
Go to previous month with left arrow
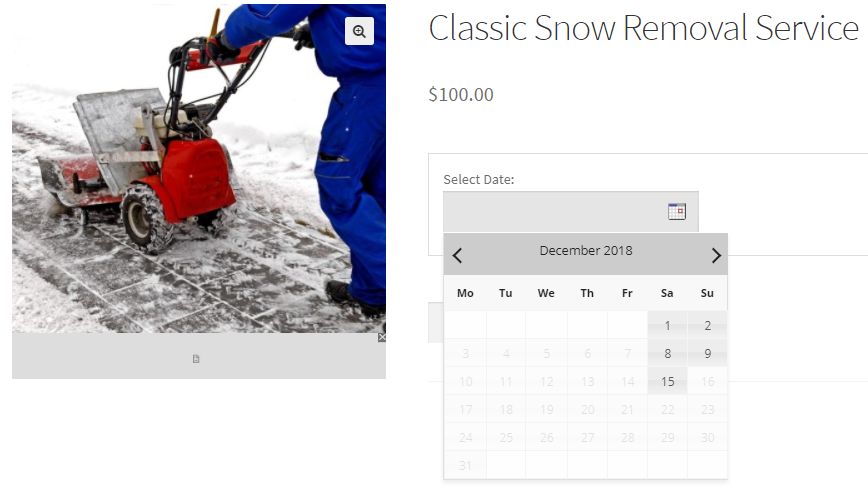pos(458,255)
